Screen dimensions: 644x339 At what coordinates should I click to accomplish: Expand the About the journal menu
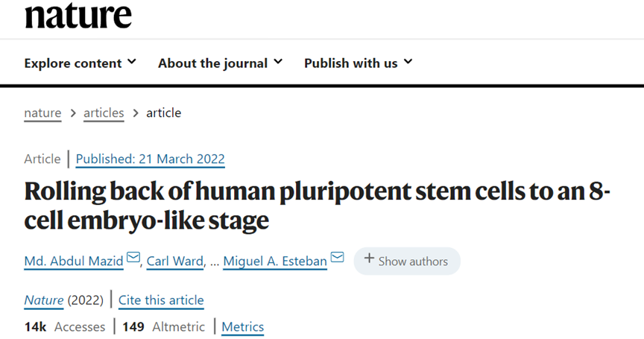pos(220,63)
